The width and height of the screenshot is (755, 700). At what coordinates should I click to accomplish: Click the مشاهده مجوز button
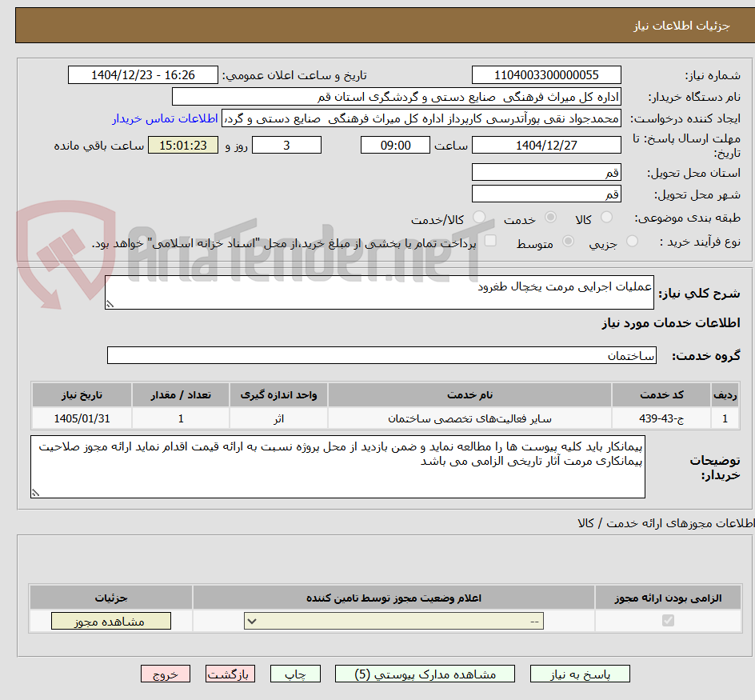click(x=110, y=621)
